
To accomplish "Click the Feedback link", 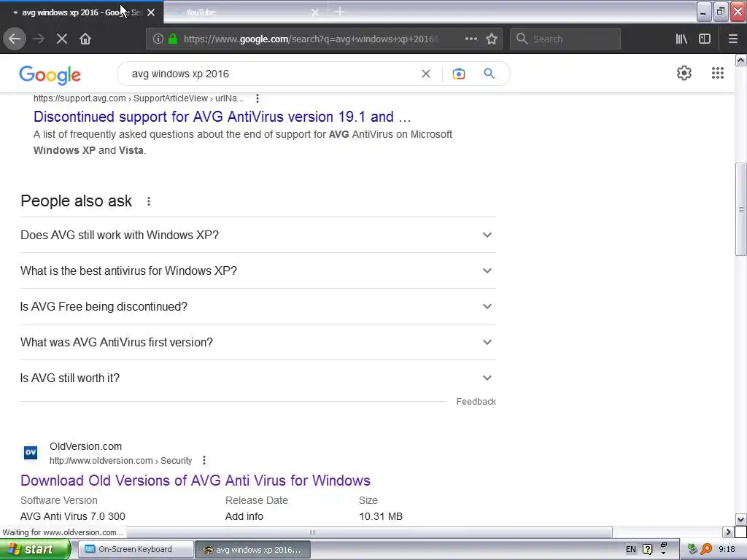I will 476,402.
